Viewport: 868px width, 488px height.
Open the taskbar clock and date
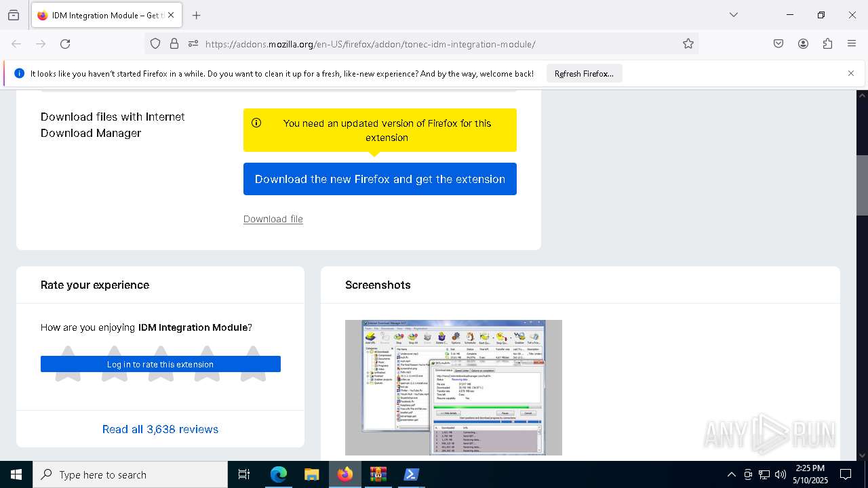810,474
